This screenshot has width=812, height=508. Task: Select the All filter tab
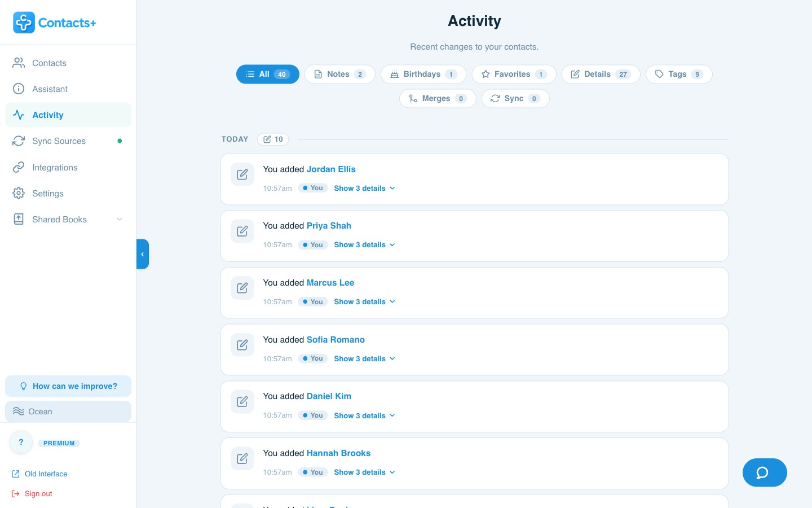pos(268,75)
